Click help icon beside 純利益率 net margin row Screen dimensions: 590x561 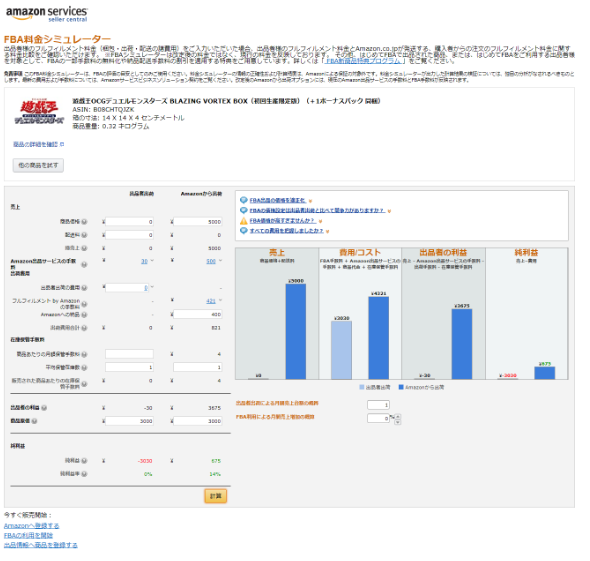[84, 474]
